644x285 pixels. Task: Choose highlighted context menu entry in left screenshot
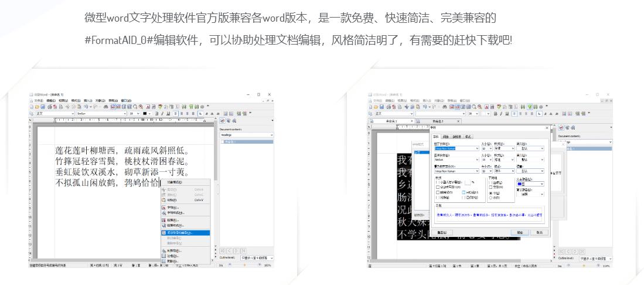[185, 233]
